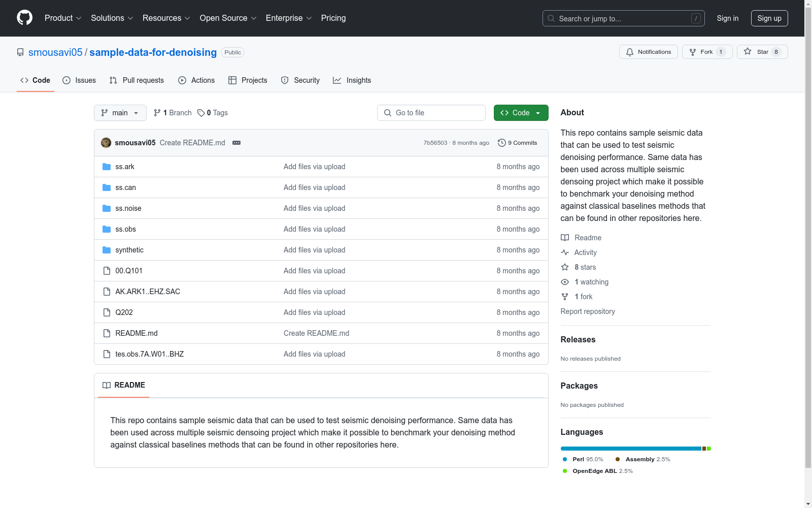Click the fork icon beside 1 fork
812x508 pixels.
[x=565, y=297]
